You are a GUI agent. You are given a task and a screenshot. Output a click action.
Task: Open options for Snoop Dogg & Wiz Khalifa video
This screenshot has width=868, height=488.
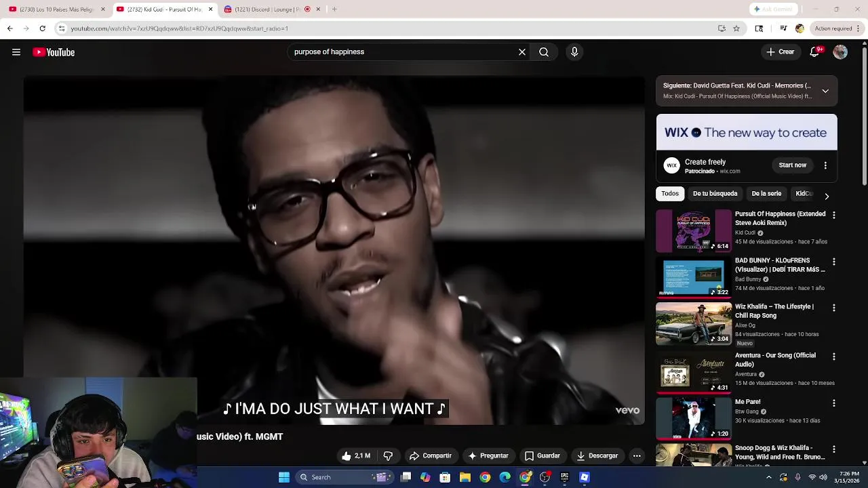click(834, 449)
